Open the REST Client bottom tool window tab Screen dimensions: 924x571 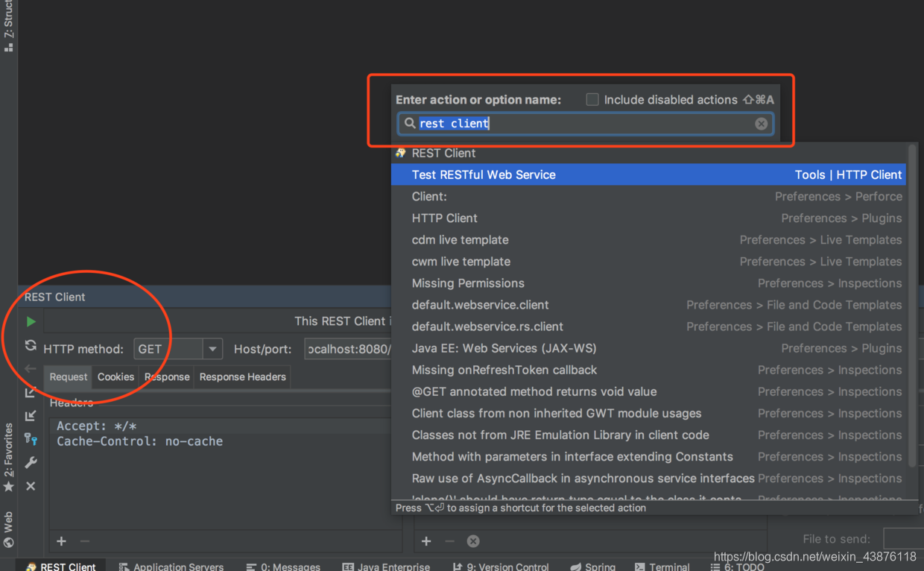point(62,567)
